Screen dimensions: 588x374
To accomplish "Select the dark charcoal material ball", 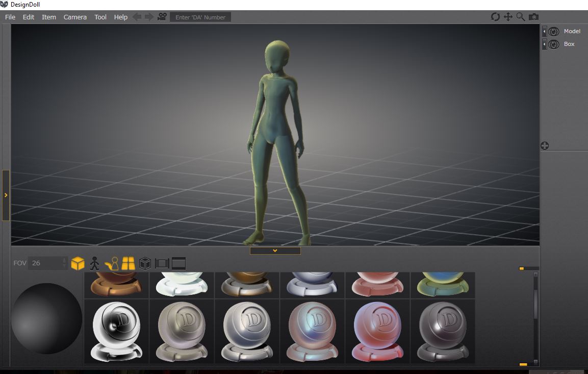I will [443, 331].
